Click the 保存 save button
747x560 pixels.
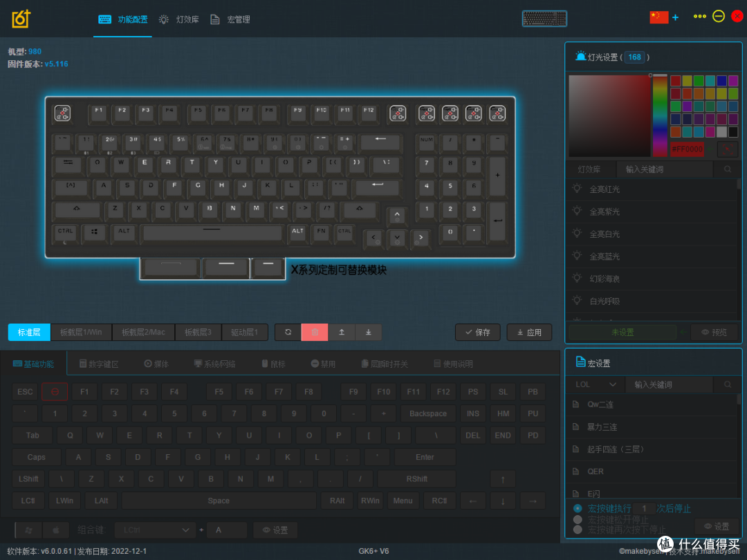pyautogui.click(x=477, y=332)
